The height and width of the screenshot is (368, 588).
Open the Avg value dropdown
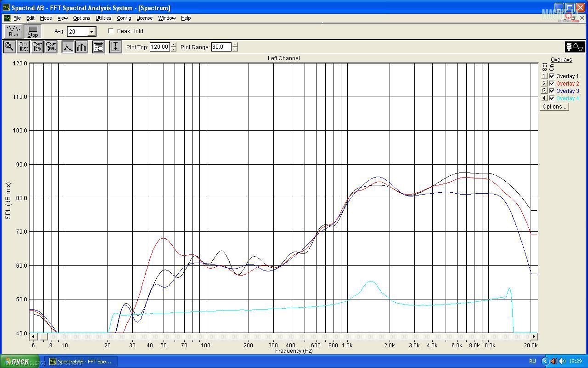(x=91, y=31)
